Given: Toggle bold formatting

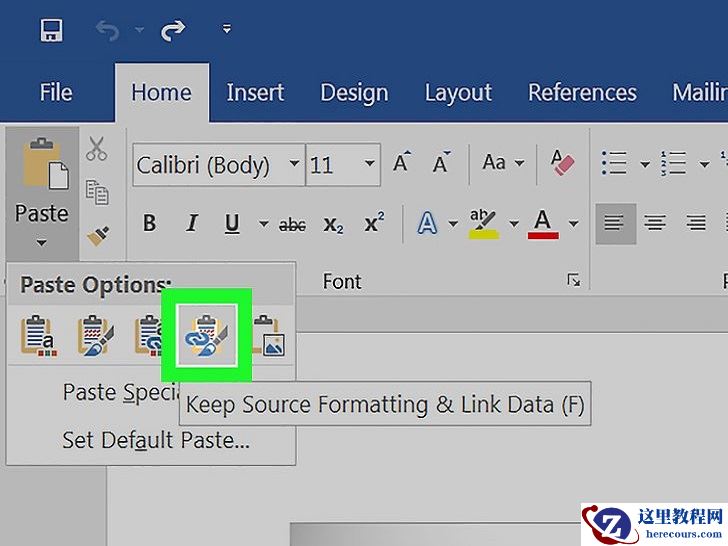Looking at the screenshot, I should point(149,223).
